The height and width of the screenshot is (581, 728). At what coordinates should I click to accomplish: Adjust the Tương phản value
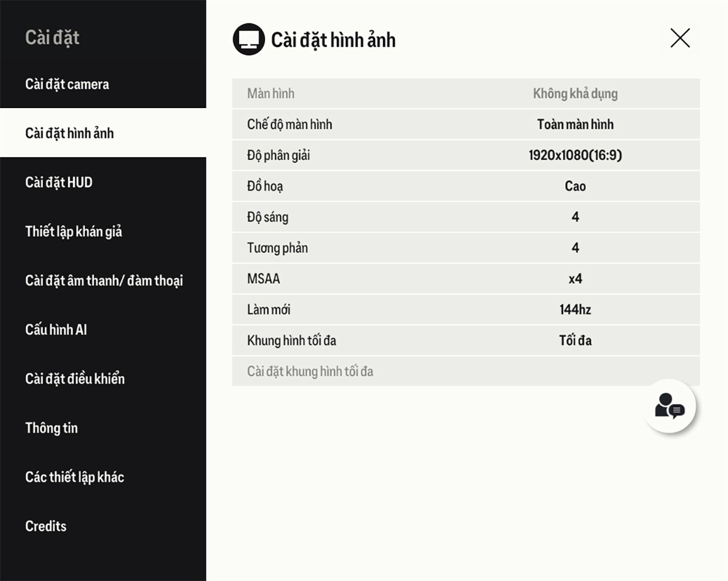575,248
